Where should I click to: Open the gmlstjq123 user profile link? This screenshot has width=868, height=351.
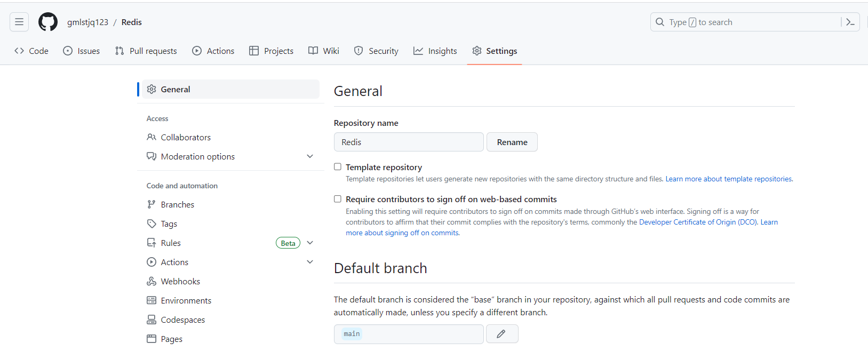(87, 22)
